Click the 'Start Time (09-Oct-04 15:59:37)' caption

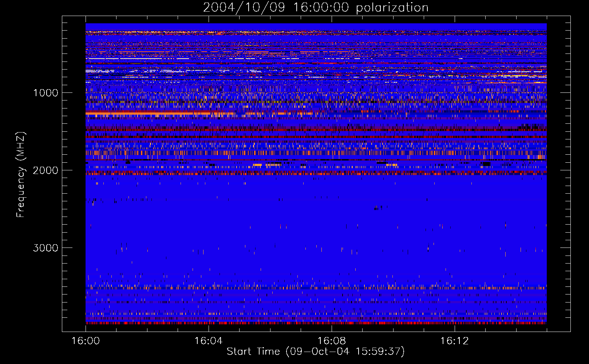coord(316,352)
